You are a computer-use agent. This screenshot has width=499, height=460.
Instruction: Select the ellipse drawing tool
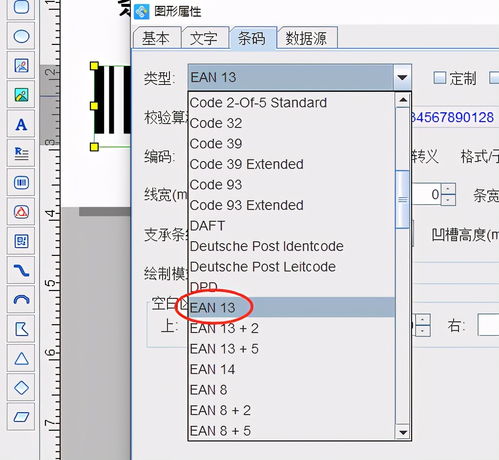click(21, 36)
